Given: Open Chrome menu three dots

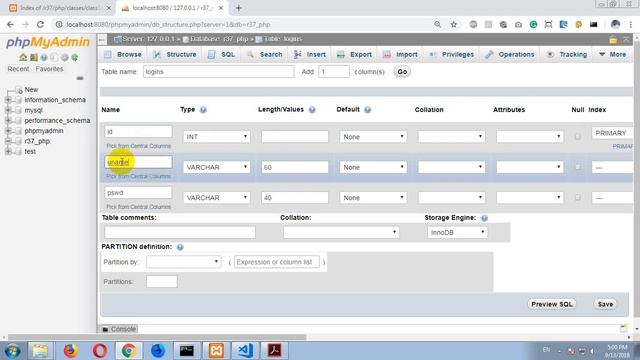Looking at the screenshot, I should pos(631,24).
